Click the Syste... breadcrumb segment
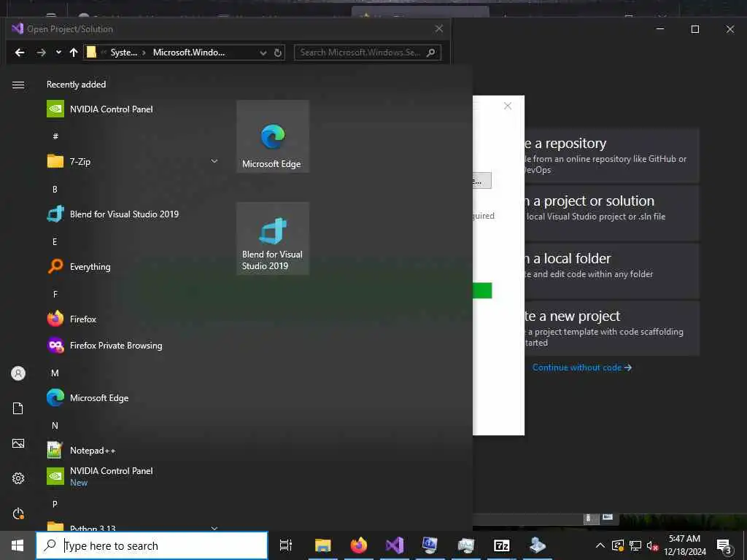 tap(123, 52)
